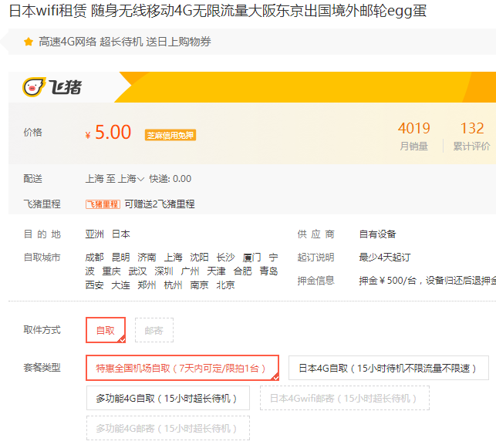Click 可赠送2飞猪里程 mileage text

pos(160,204)
